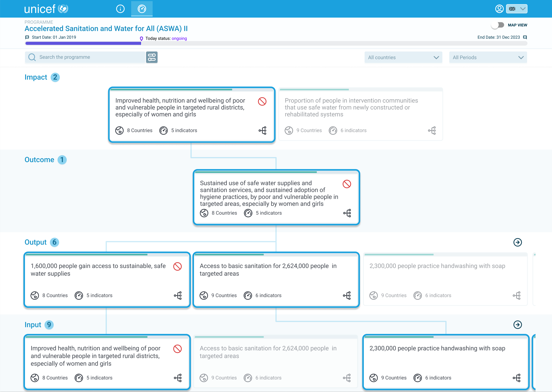Click the Input section heading

(33, 325)
